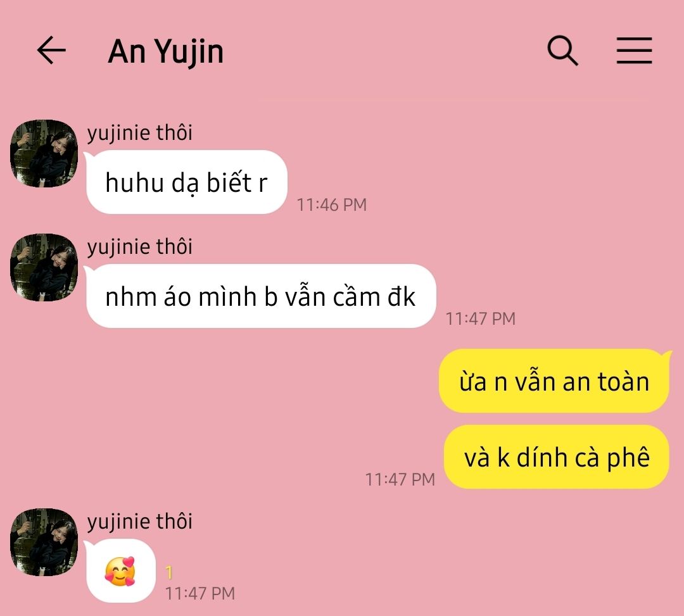Screen dimensions: 684x616
Task: Select 'nhm áo mình b vẫn cầm đk' bubble
Action: click(261, 296)
